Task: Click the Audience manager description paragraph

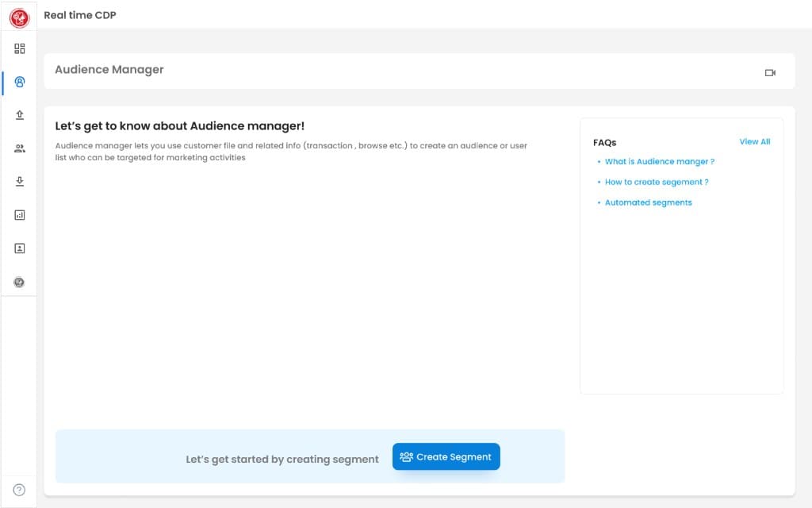Action: click(x=291, y=152)
